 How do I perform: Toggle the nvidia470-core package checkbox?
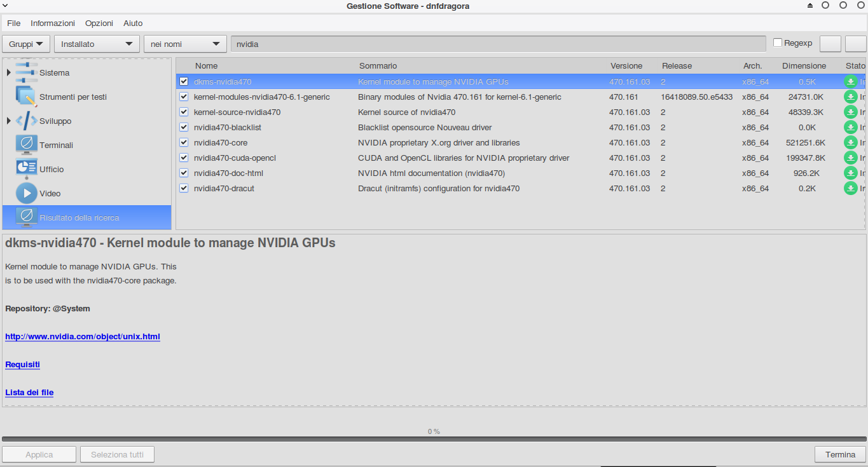tap(184, 142)
